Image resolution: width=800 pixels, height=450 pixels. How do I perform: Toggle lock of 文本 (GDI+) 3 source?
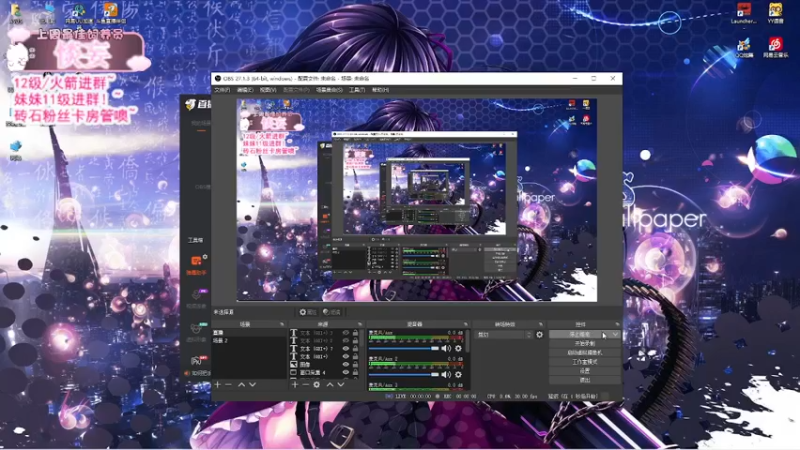coord(356,333)
